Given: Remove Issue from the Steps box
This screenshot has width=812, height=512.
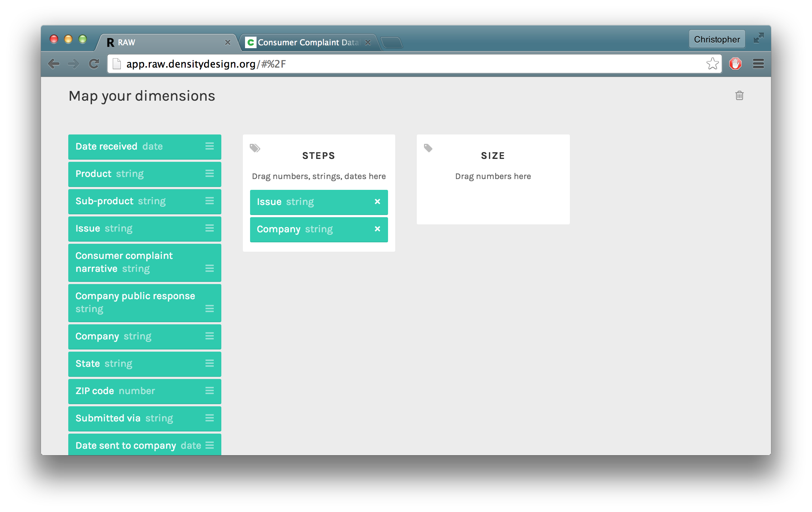Looking at the screenshot, I should (377, 202).
